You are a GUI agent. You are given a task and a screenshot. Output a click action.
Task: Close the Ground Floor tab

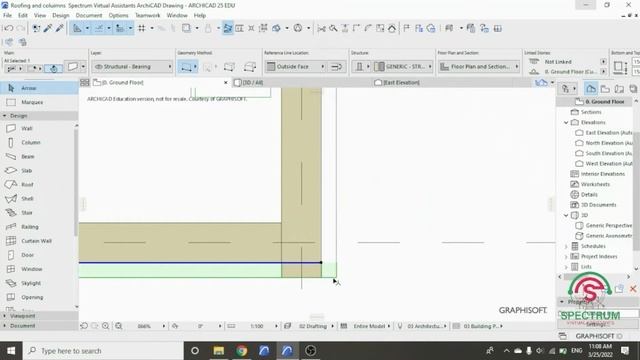[226, 82]
